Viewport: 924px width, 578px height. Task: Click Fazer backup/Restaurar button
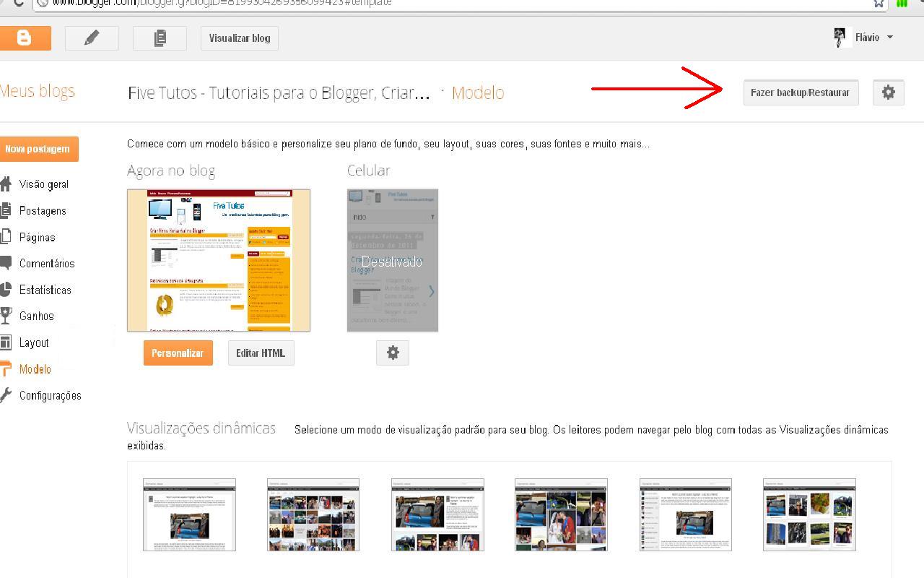point(801,92)
